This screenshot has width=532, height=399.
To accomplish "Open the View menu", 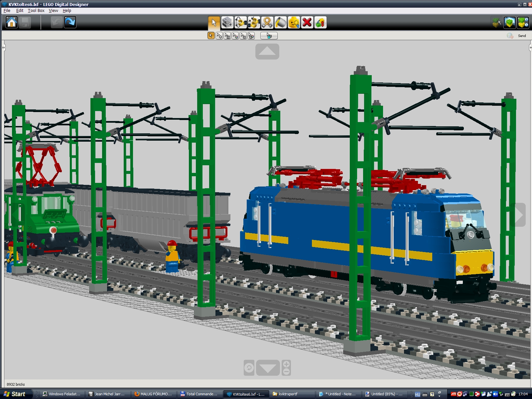I will pyautogui.click(x=53, y=11).
